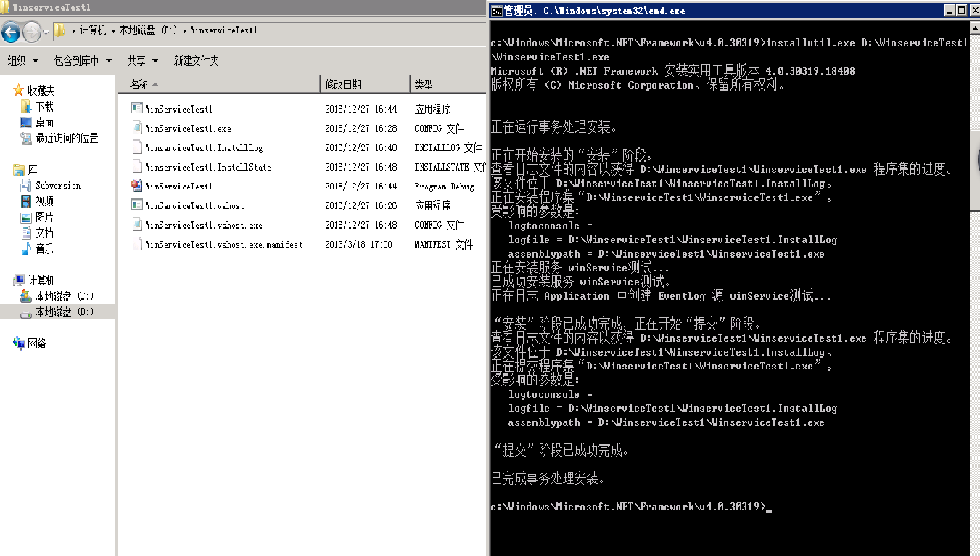Expand breadcrumb arrow before WinserviceTest1
The width and height of the screenshot is (980, 556).
(x=184, y=30)
